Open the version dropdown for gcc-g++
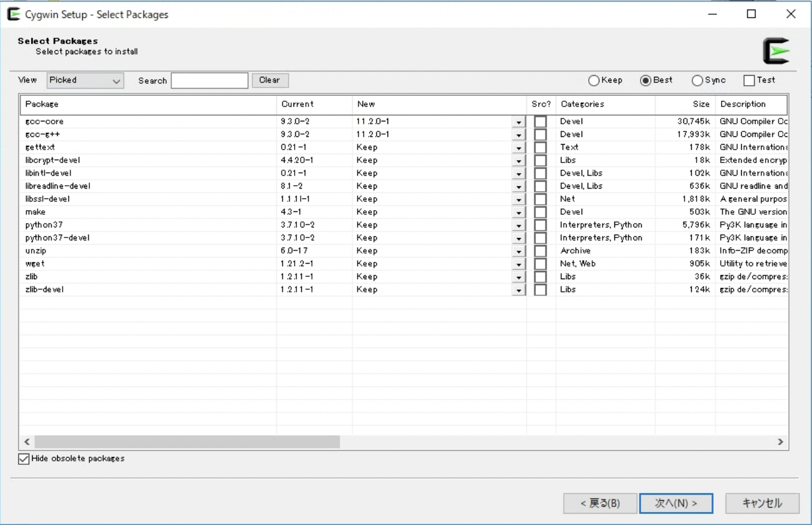 coord(518,135)
